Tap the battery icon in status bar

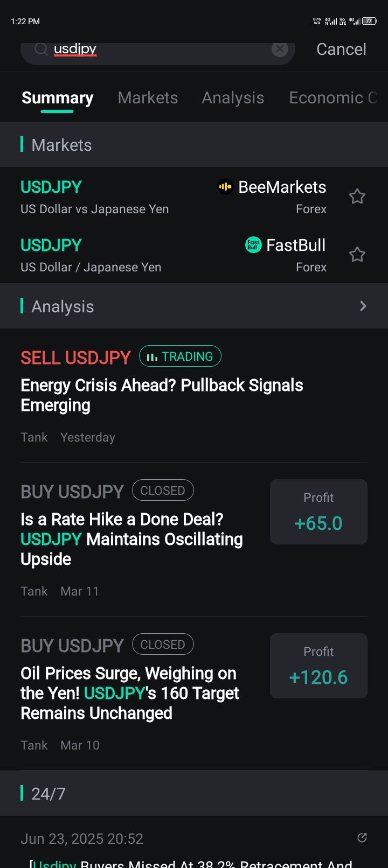click(369, 21)
